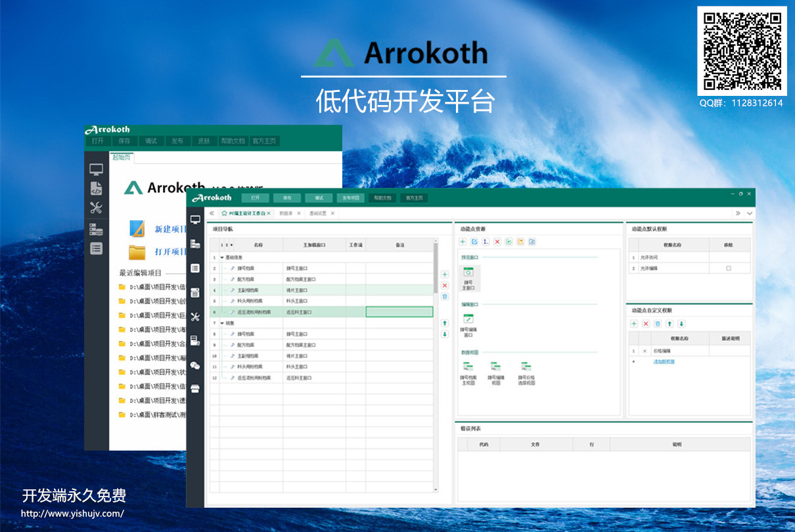Add a permission in 功能点自定义权限 toolbar
The height and width of the screenshot is (532, 795).
(634, 324)
